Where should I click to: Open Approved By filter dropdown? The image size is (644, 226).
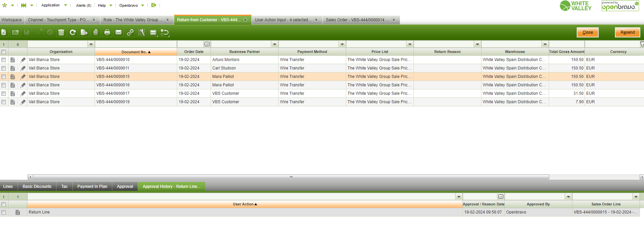pyautogui.click(x=568, y=197)
